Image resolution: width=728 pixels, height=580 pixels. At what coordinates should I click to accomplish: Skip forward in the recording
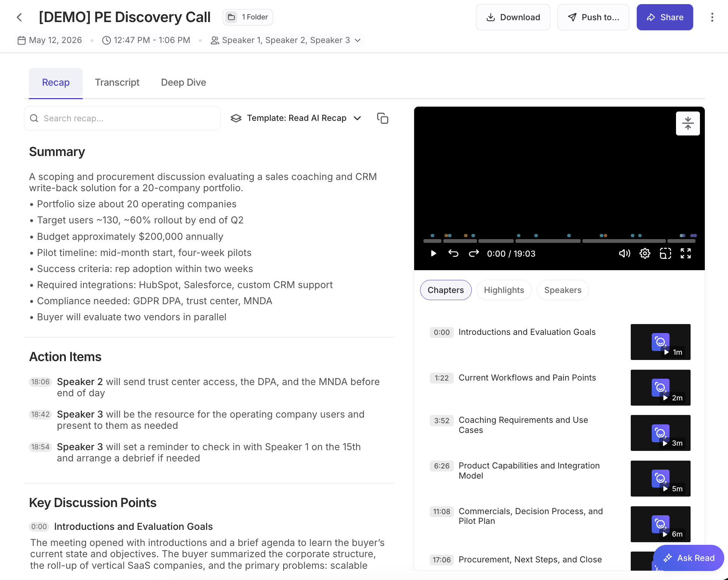click(x=474, y=254)
